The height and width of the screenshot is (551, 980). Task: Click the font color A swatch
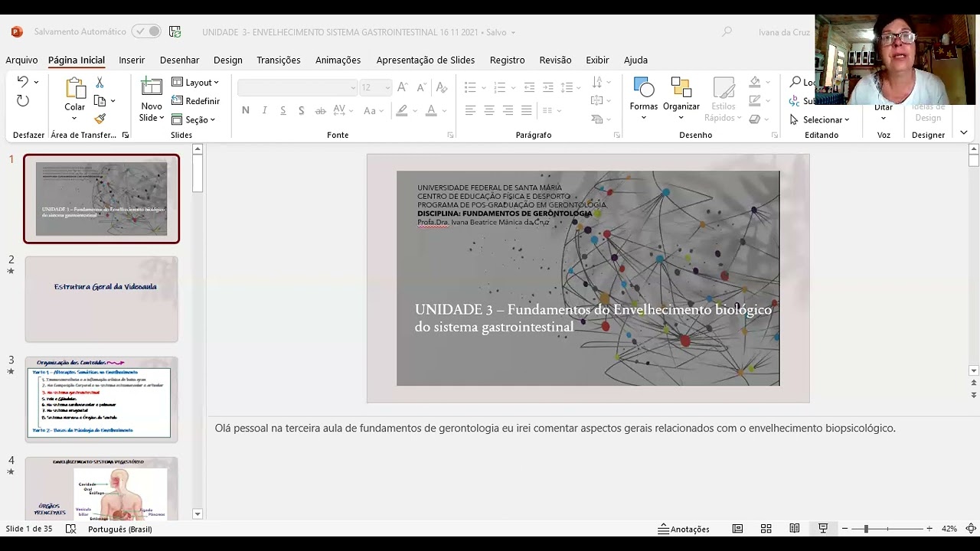click(431, 110)
